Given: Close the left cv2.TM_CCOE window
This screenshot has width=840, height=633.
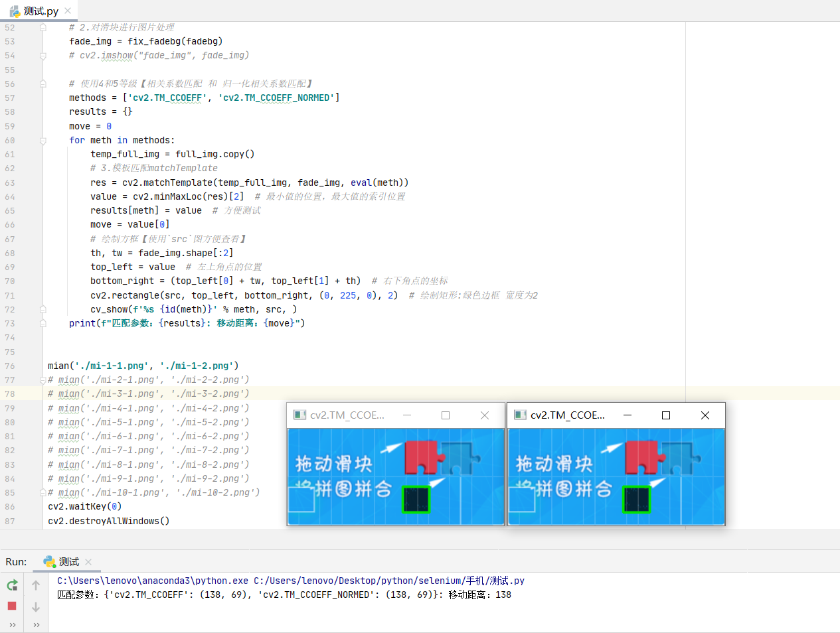Looking at the screenshot, I should [x=485, y=415].
